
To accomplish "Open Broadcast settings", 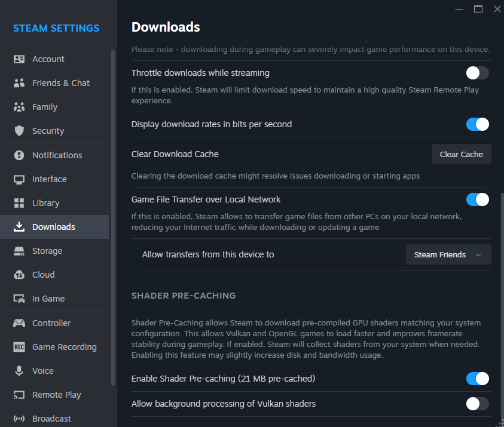I will click(54, 418).
